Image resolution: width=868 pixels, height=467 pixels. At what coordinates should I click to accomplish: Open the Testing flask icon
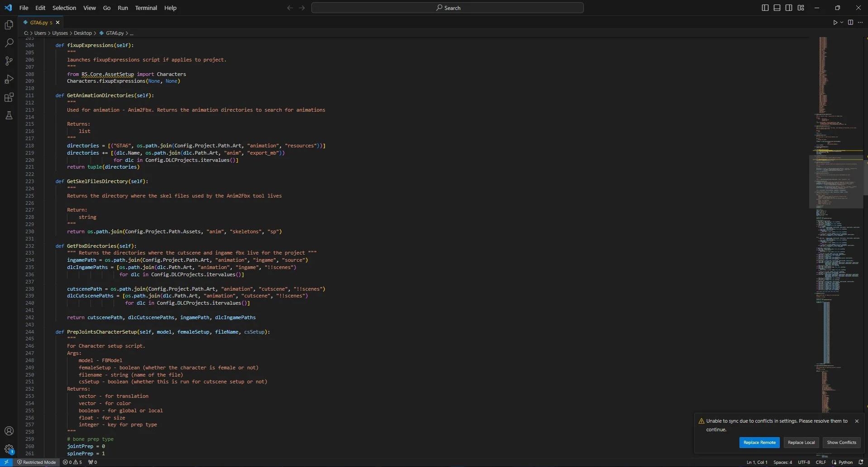[x=9, y=116]
